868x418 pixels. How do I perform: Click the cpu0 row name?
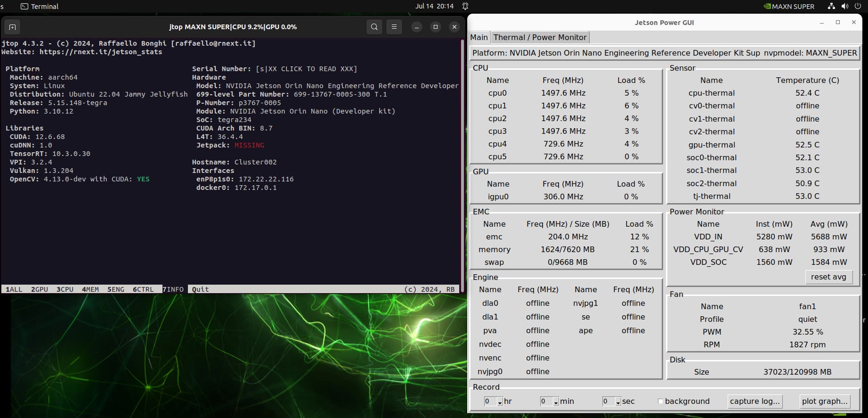(497, 93)
